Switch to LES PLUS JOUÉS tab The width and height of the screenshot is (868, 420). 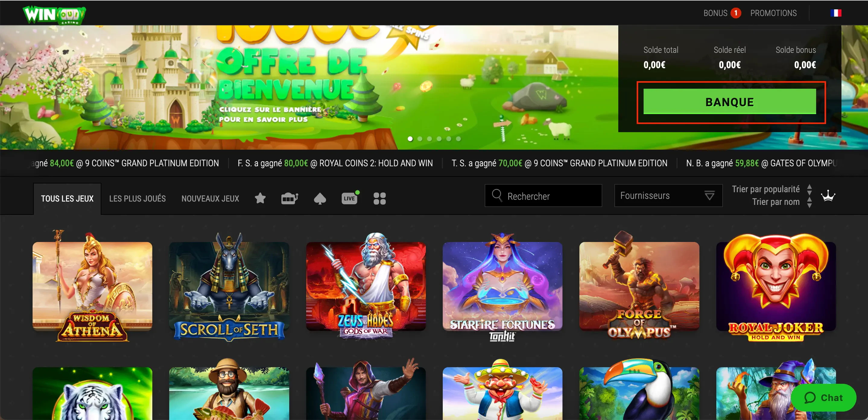[138, 199]
